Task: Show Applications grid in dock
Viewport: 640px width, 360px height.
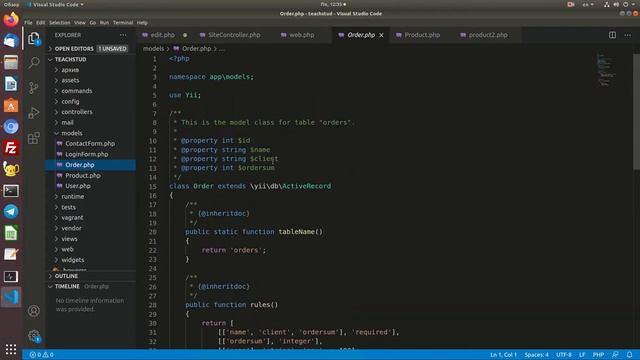Action: tap(11, 349)
